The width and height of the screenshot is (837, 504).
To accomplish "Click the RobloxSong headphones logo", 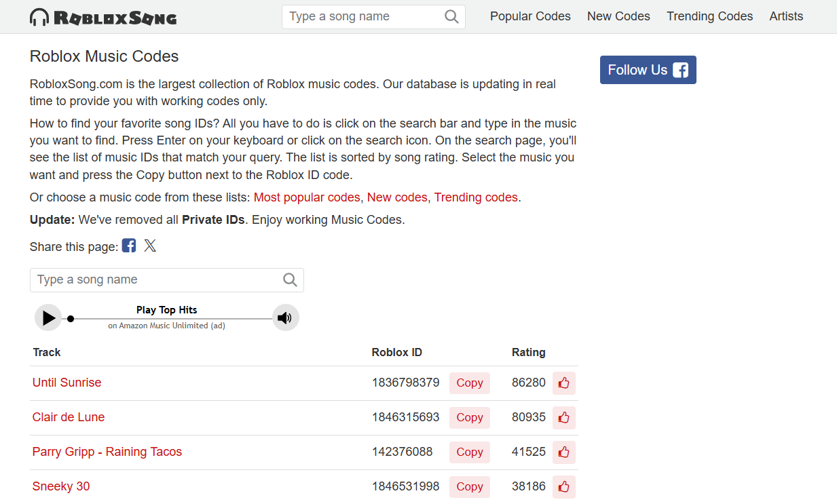I will click(x=40, y=17).
